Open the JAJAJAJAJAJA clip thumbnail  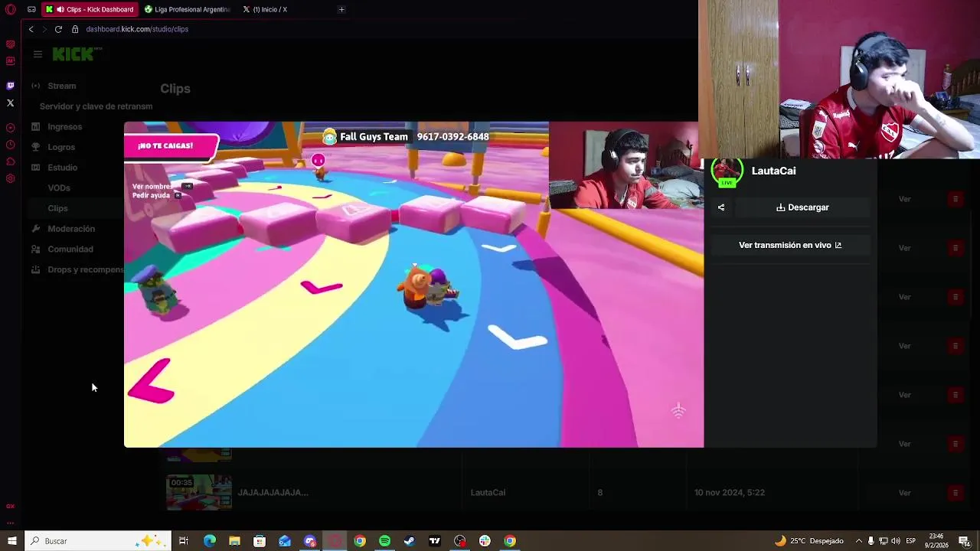199,492
